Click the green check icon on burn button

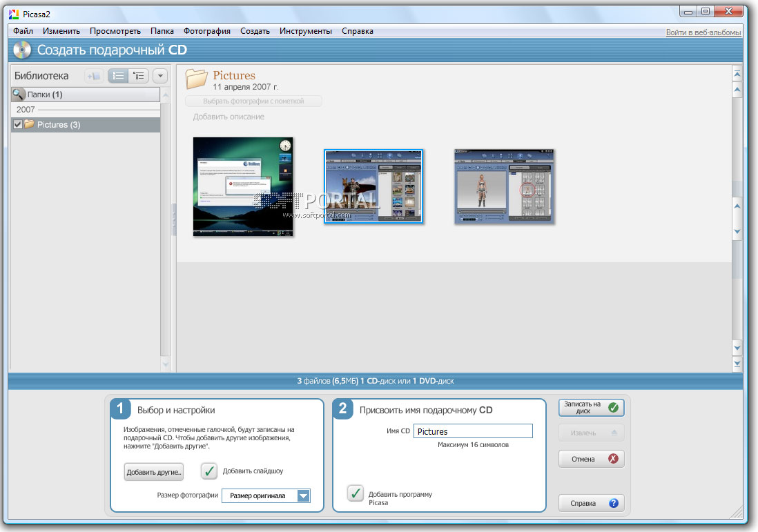(614, 407)
